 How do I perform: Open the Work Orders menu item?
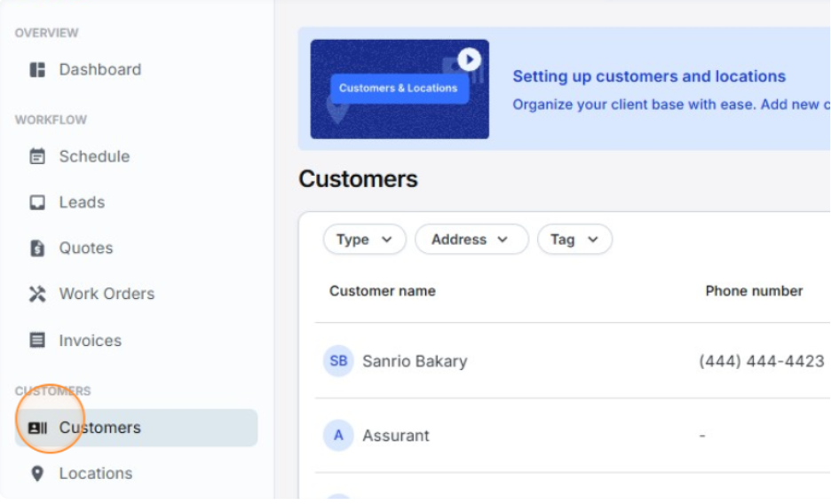tap(107, 294)
